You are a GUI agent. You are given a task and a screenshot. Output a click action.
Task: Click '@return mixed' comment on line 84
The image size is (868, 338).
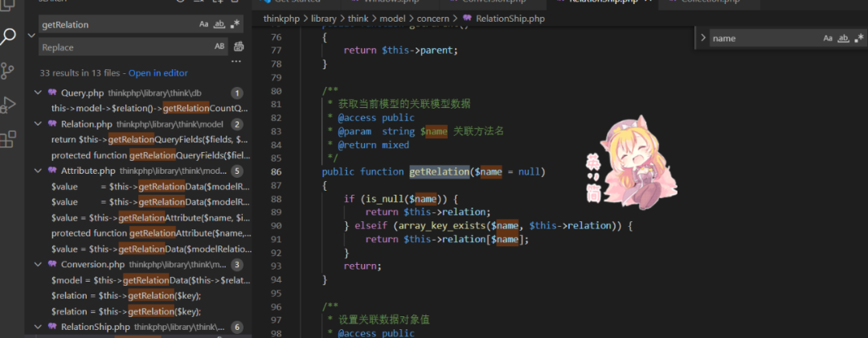point(373,145)
